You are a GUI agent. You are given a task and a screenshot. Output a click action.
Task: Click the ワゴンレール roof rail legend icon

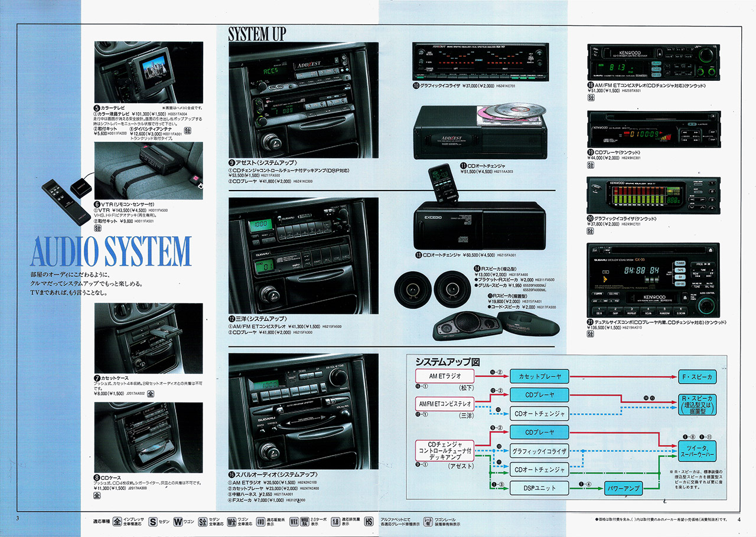click(x=429, y=522)
